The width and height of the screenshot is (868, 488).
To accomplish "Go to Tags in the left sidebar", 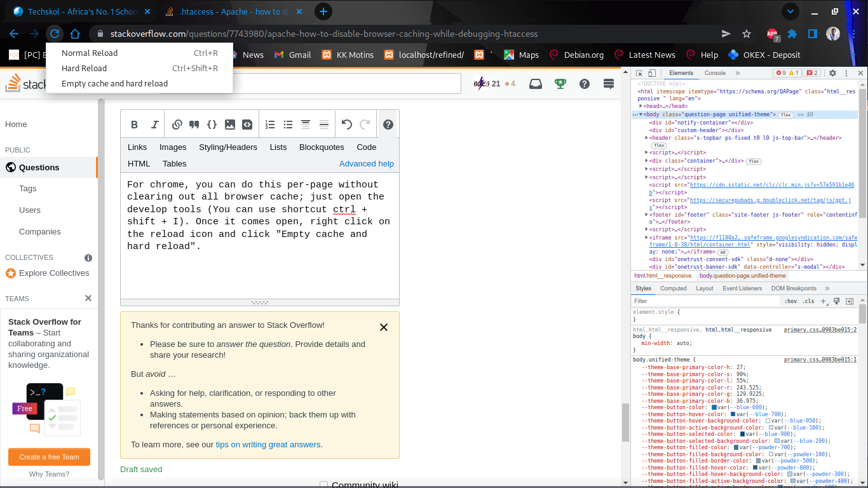I will point(28,188).
